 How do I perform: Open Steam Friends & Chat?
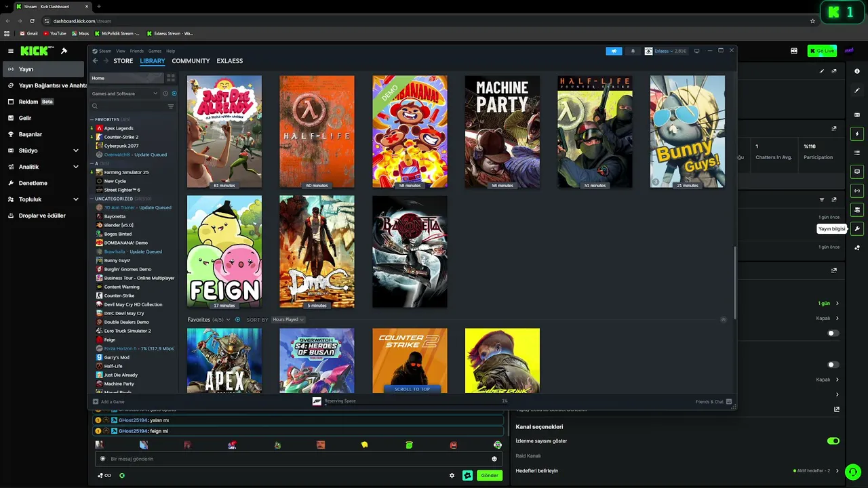point(713,402)
